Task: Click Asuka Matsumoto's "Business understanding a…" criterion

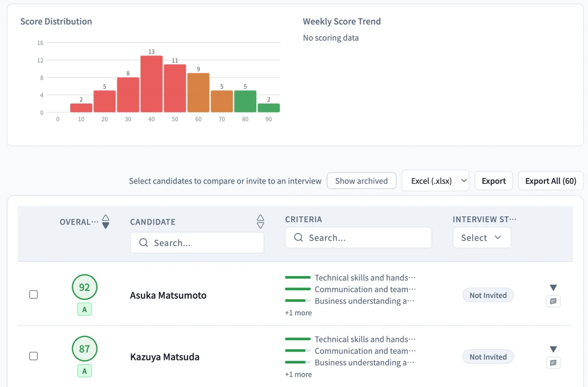Action: (365, 301)
